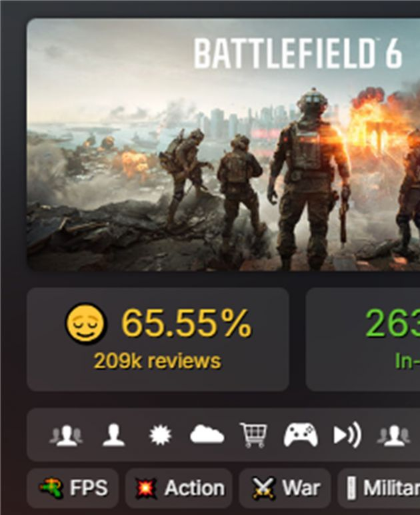Open the Steam Cloud icon
The height and width of the screenshot is (515, 420).
click(207, 434)
